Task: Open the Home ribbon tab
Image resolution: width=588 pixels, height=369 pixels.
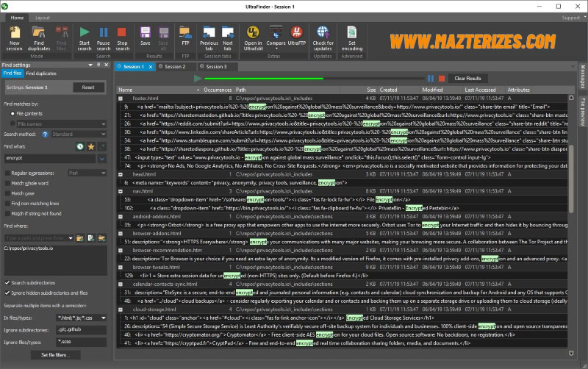Action: tap(17, 18)
